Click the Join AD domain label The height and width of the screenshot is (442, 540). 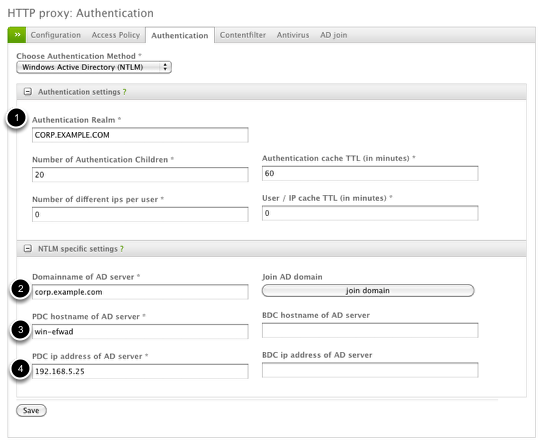(292, 277)
